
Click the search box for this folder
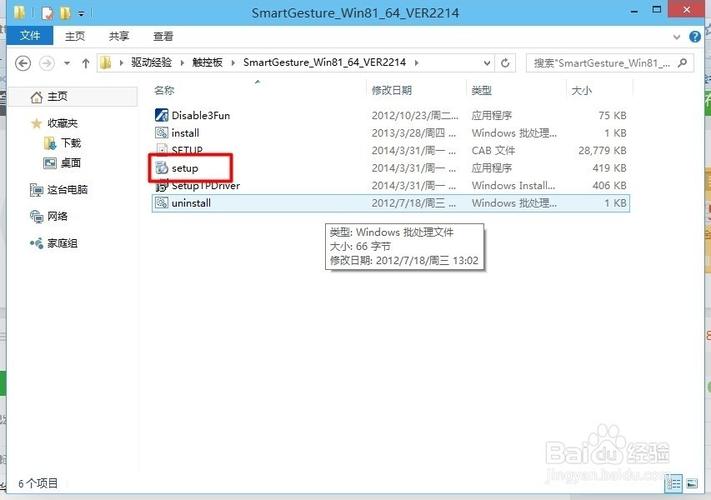point(609,63)
